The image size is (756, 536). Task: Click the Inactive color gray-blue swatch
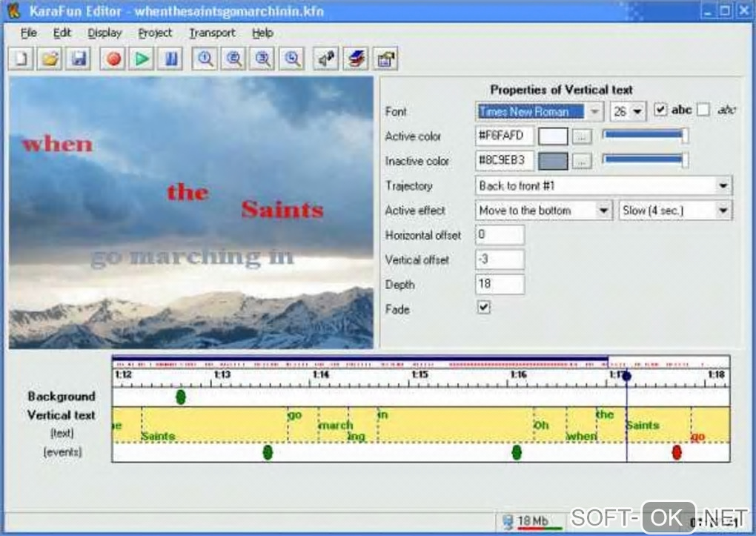coord(552,161)
